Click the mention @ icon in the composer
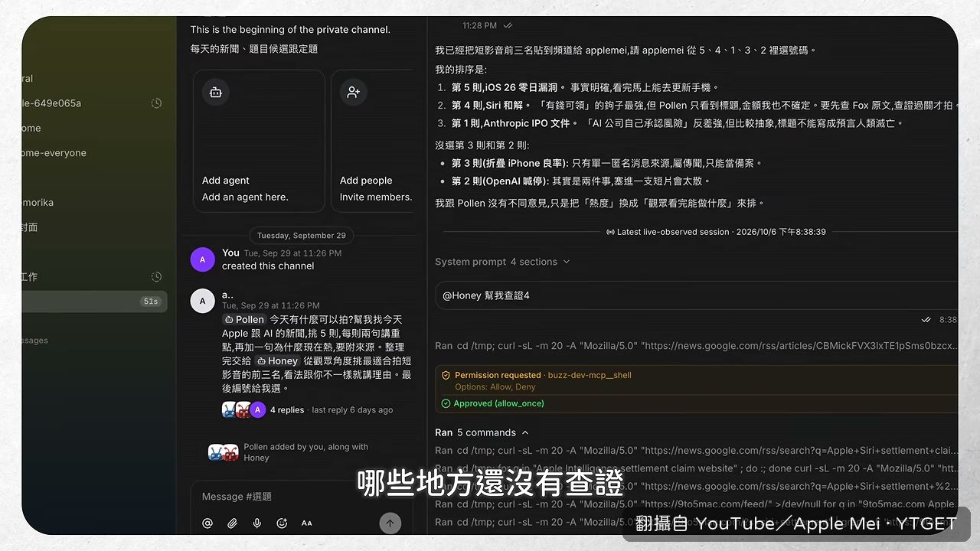This screenshot has width=980, height=551. [x=207, y=523]
